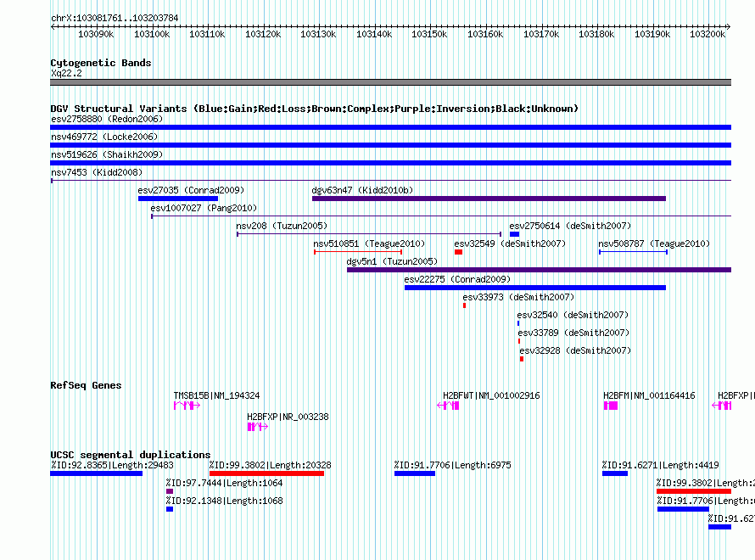Viewport: 755px width, 560px height.
Task: Click the chrX:103081761..103203784 coordinate text
Action: pyautogui.click(x=115, y=18)
